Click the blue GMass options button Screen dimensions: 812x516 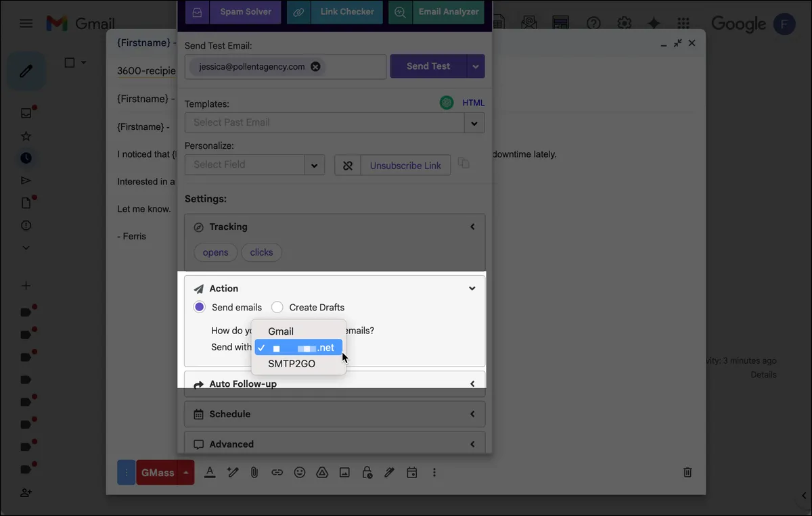click(x=127, y=472)
